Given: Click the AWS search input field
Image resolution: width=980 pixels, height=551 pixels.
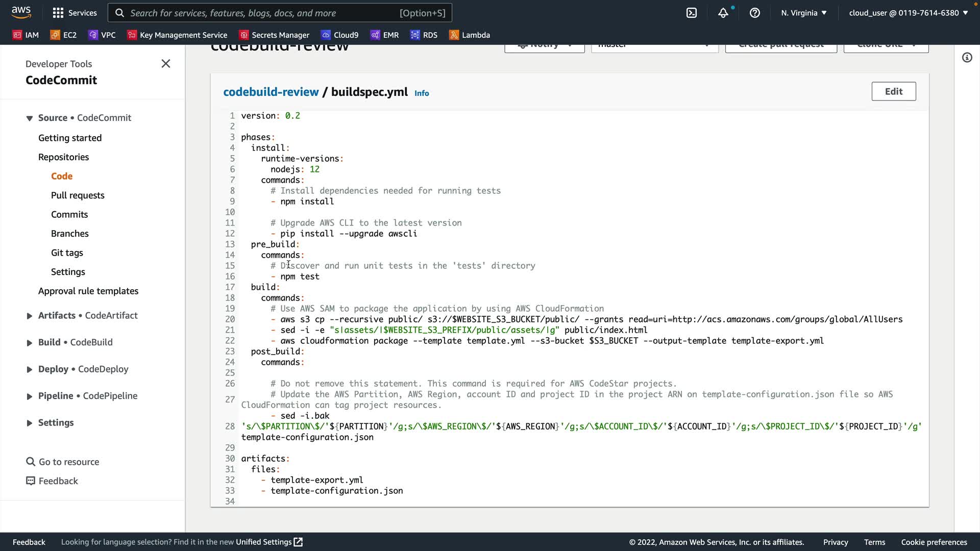Looking at the screenshot, I should coord(280,13).
